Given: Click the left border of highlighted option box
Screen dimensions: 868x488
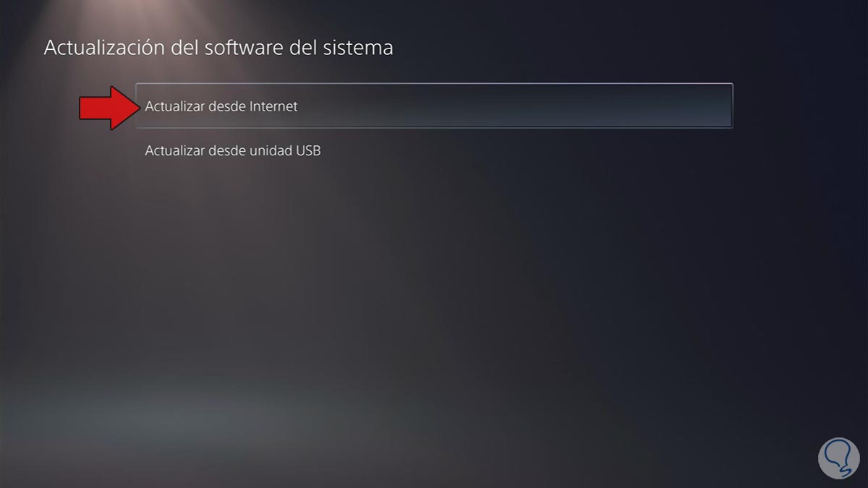Looking at the screenshot, I should (137, 106).
